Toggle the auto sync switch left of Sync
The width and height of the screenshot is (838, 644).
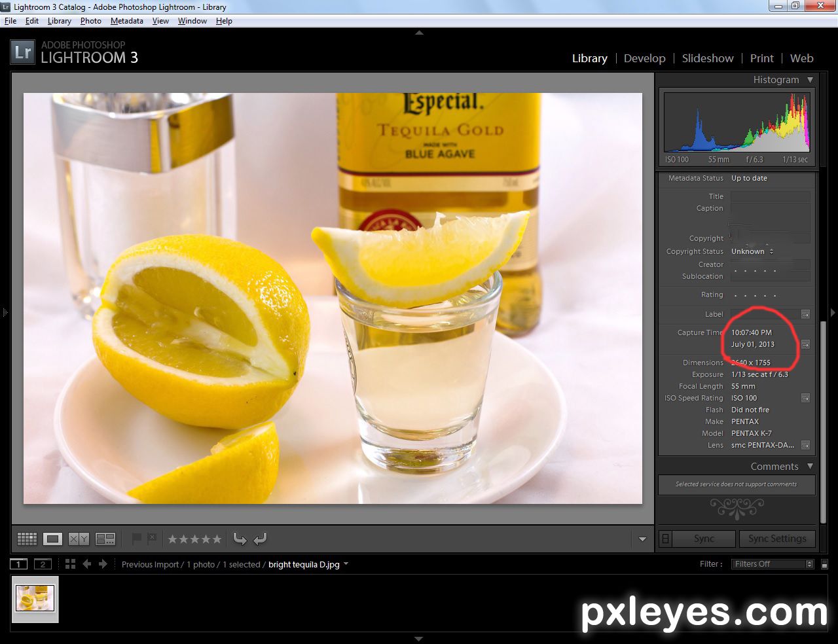(665, 539)
